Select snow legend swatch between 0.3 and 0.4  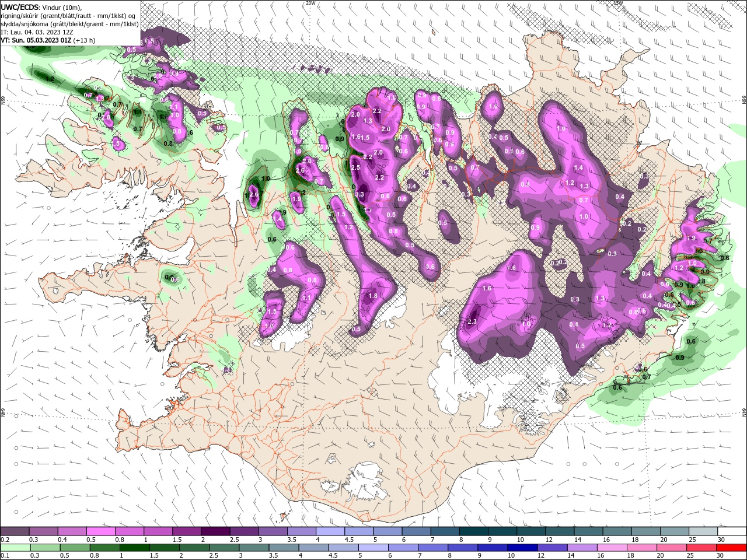(44, 531)
